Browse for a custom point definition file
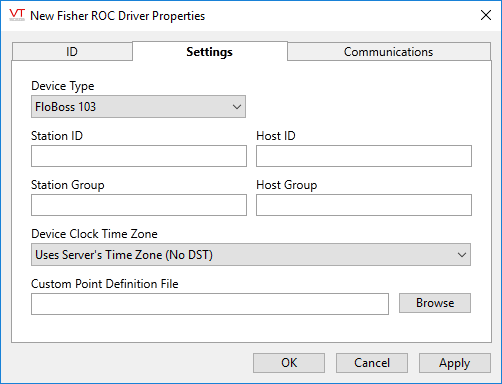The image size is (502, 384). pyautogui.click(x=435, y=303)
